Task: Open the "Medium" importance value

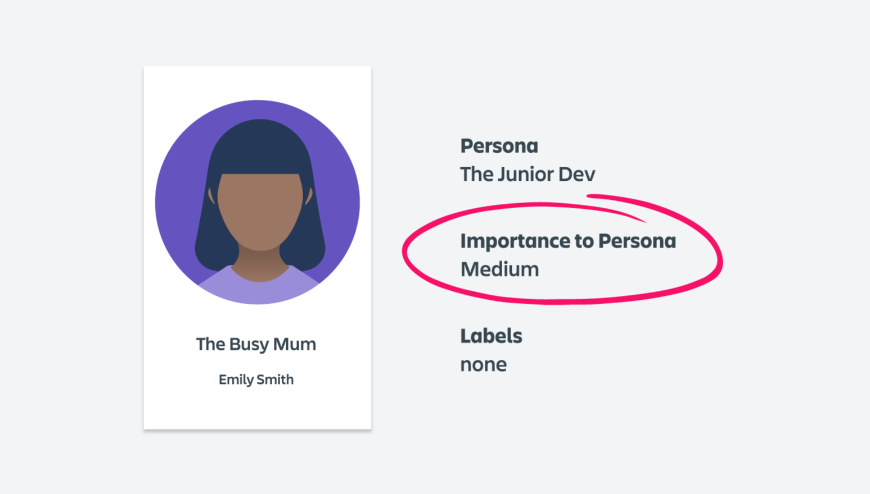Action: [499, 269]
